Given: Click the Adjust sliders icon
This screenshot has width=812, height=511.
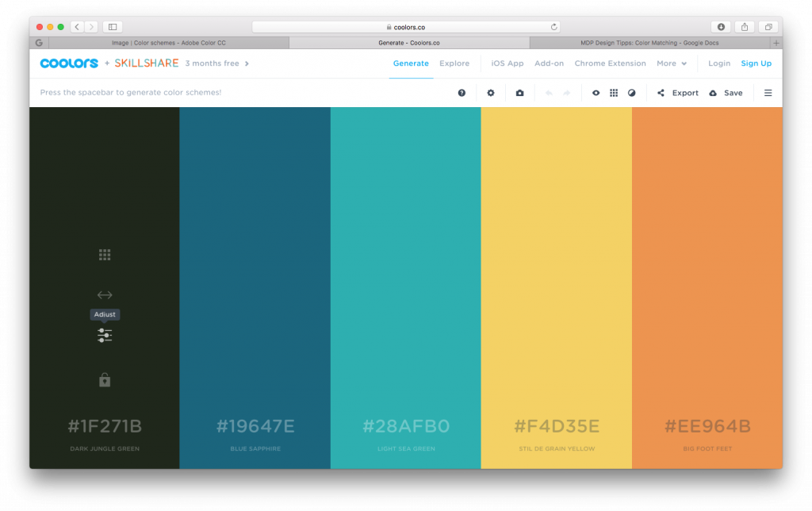Looking at the screenshot, I should [x=104, y=335].
